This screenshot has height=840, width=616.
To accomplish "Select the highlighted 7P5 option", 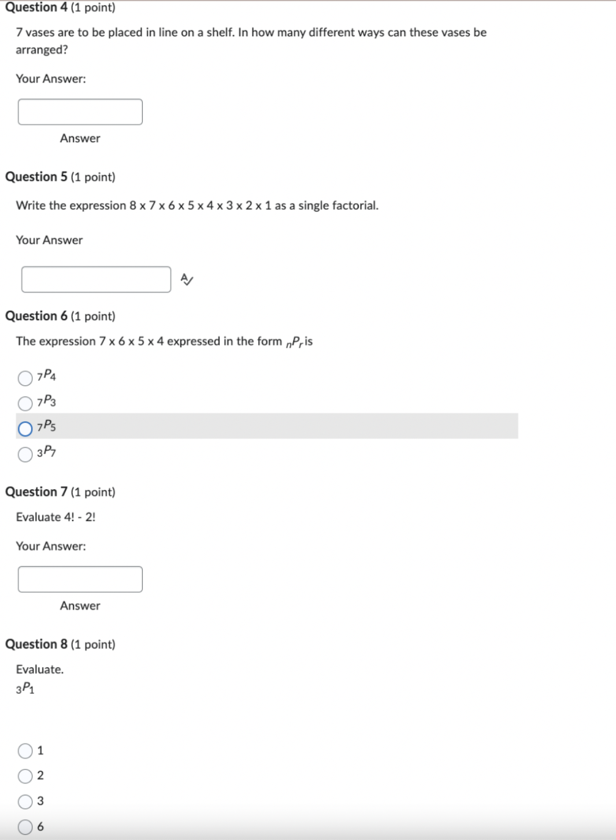I will [25, 428].
